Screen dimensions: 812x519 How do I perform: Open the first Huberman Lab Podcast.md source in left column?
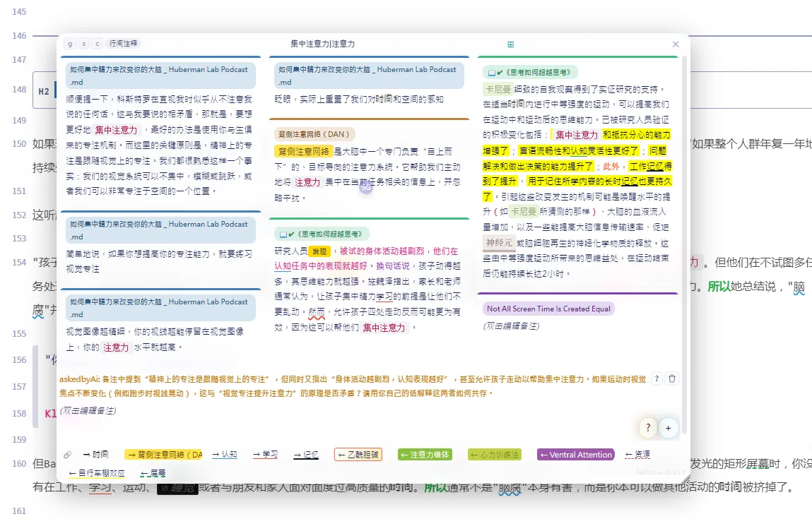coord(160,76)
